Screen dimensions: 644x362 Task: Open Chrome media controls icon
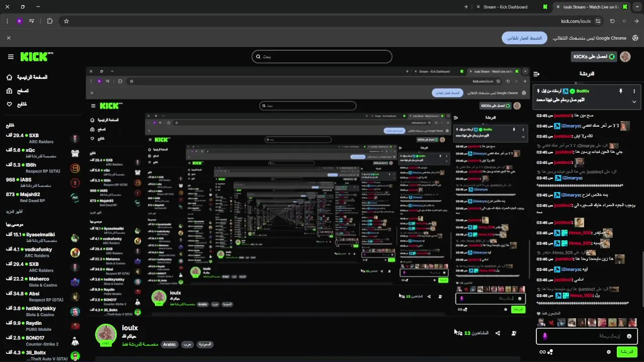[x=32, y=21]
